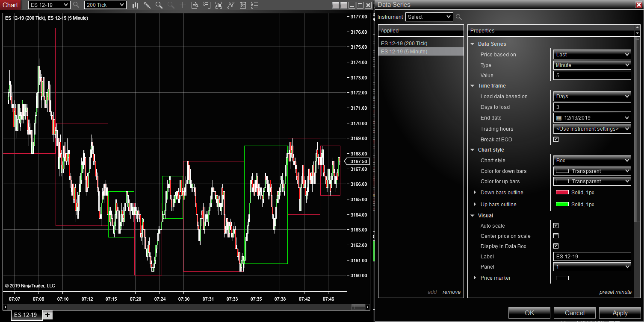Click the OK button
644x322 pixels.
(x=529, y=313)
